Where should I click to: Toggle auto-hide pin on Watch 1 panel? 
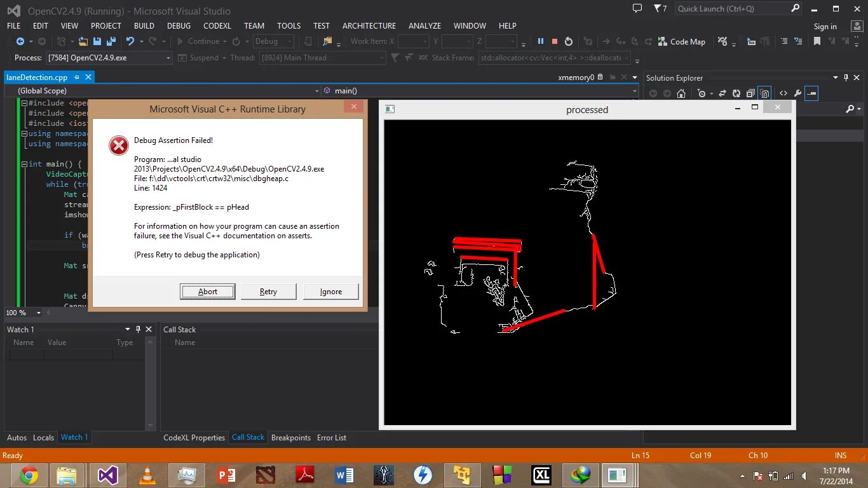click(139, 329)
